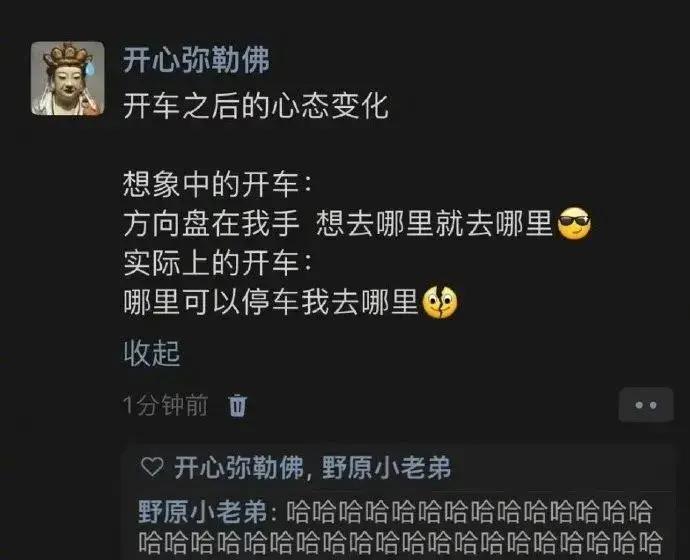Click the line 哪里可以停车我去哪里
The height and width of the screenshot is (560, 690).
click(x=271, y=303)
